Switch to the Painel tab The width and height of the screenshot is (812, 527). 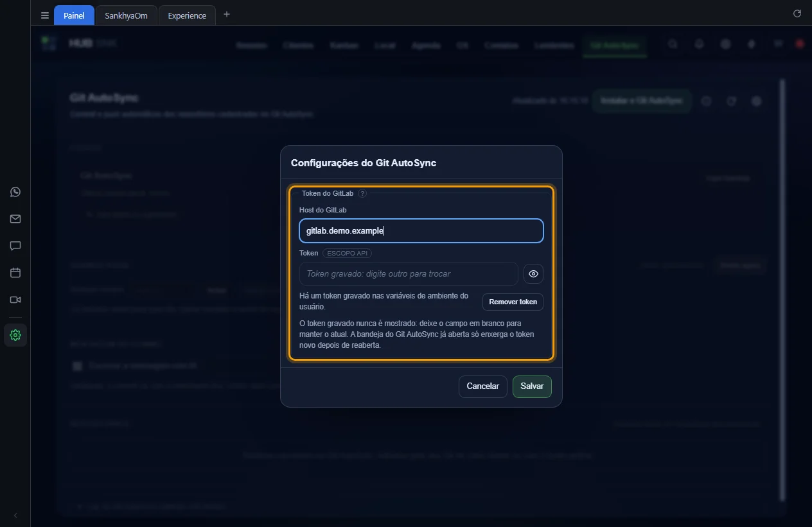coord(74,15)
